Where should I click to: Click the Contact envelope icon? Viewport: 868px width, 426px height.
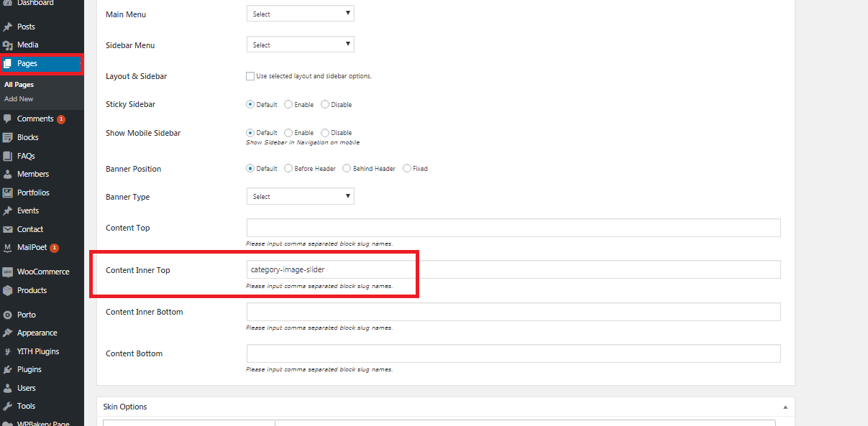pos(8,229)
